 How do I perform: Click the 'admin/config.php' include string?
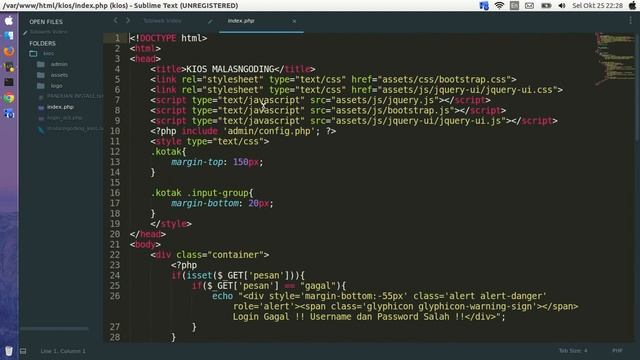coord(269,131)
